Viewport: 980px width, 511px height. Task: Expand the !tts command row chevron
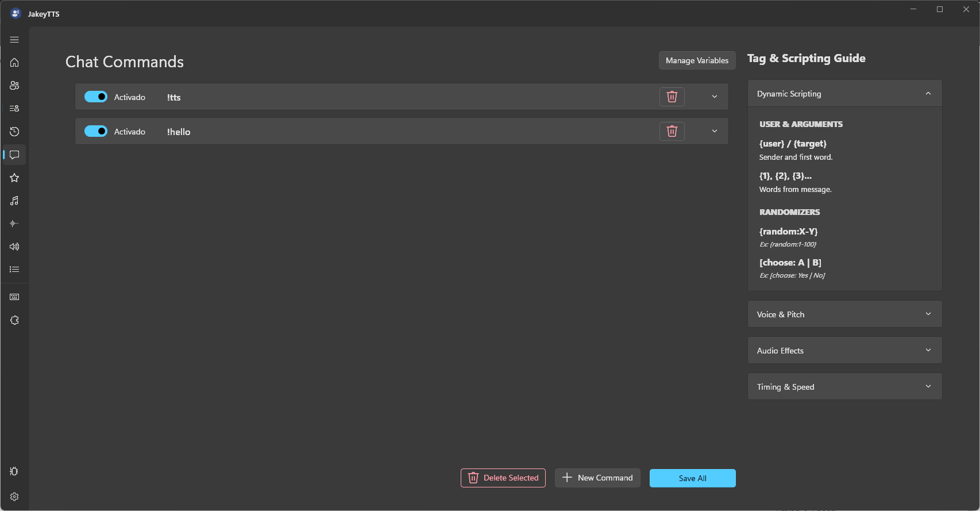(715, 97)
